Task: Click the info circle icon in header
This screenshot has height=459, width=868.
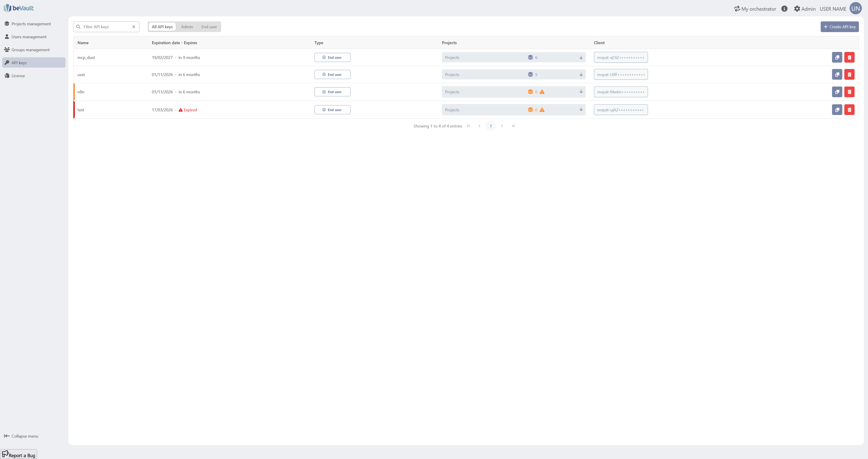Action: (x=784, y=9)
